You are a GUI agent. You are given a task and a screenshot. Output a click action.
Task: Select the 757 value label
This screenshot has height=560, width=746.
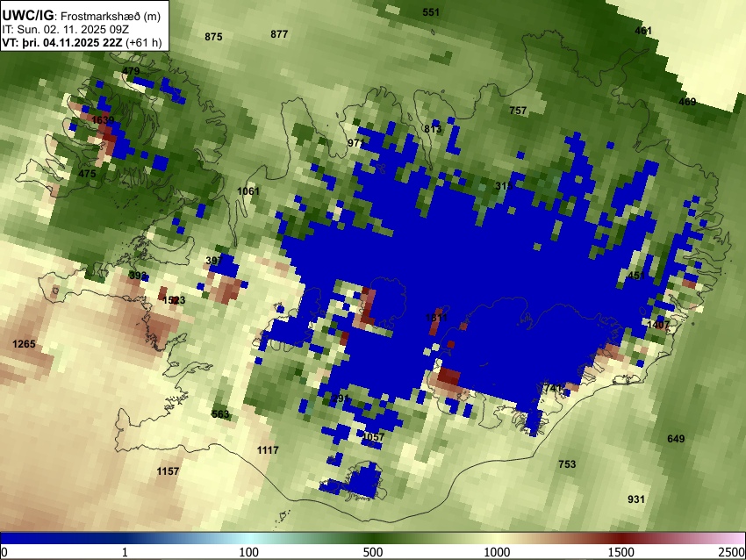point(518,111)
